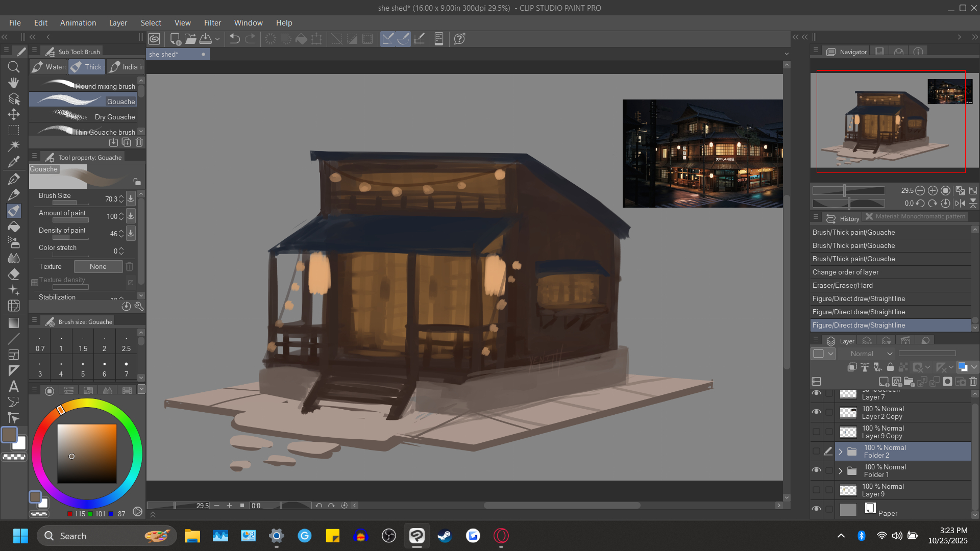Select the Eyedropper tool
Screen dimensions: 980x551
(14, 162)
